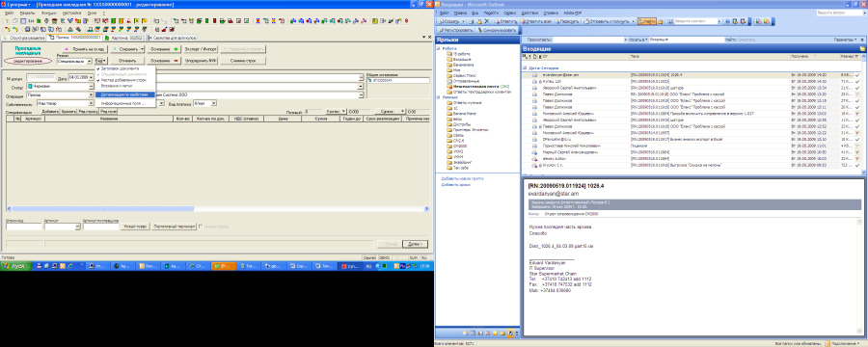Screen dimensions: 868x347
Task: Click the green plus Основание button
Action: click(164, 49)
